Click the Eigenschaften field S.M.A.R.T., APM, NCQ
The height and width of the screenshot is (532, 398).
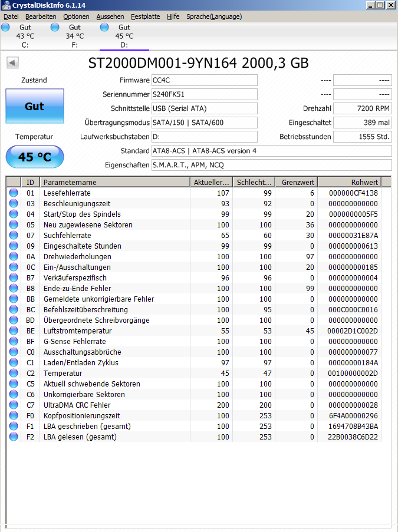point(272,165)
